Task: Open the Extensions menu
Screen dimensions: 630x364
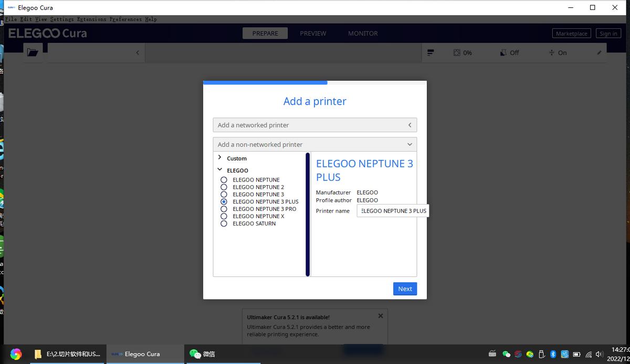Action: 92,19
